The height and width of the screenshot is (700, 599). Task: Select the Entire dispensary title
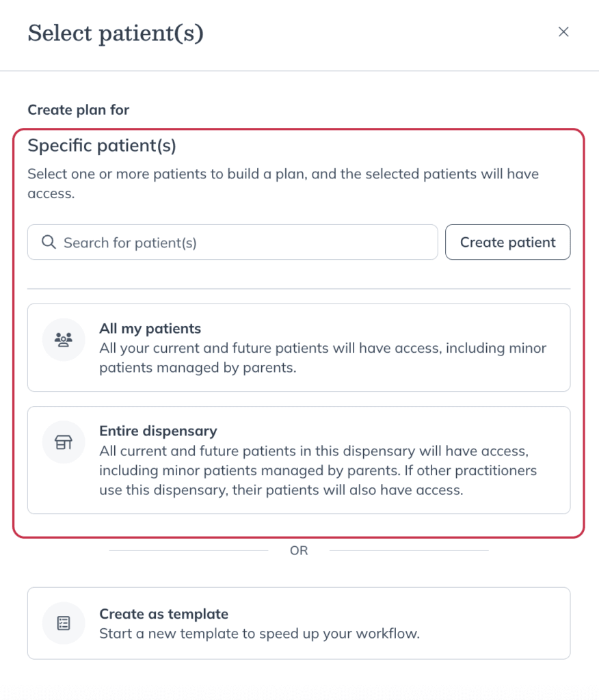pos(158,431)
